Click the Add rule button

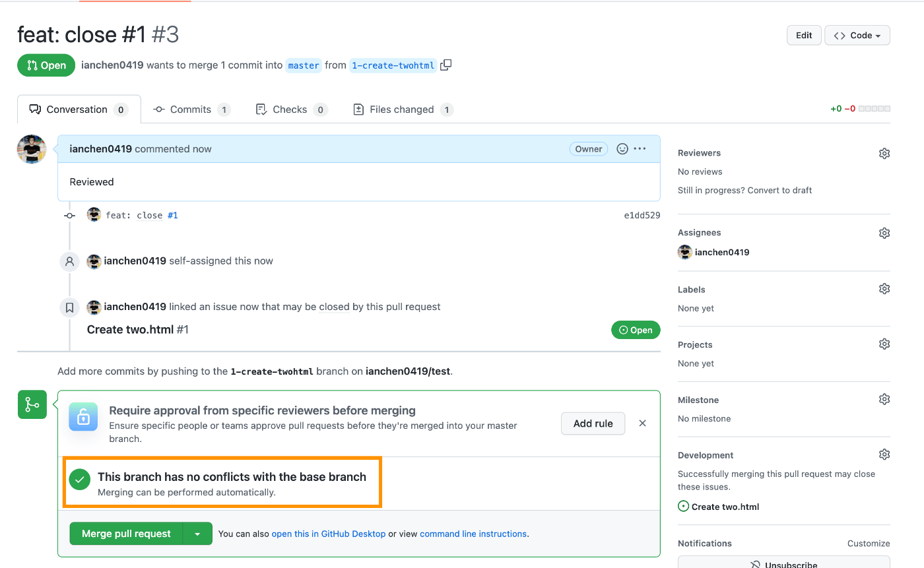pyautogui.click(x=593, y=424)
